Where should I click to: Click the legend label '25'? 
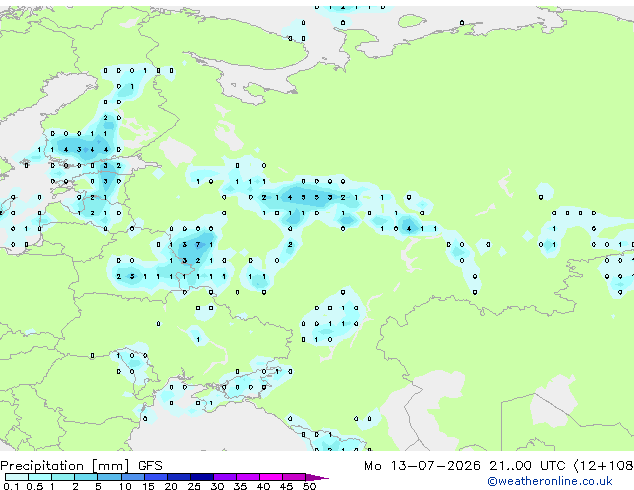click(194, 486)
